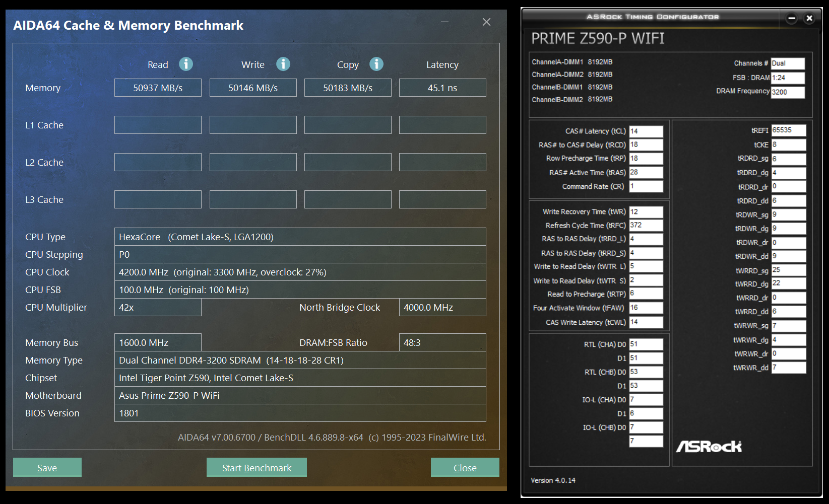Click the IO-L (CHA) D0 field

(x=646, y=400)
